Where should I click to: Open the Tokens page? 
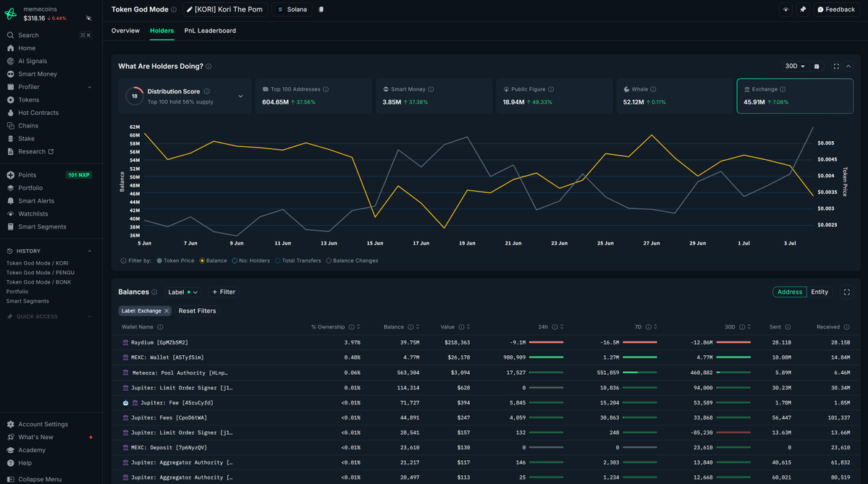click(x=28, y=100)
